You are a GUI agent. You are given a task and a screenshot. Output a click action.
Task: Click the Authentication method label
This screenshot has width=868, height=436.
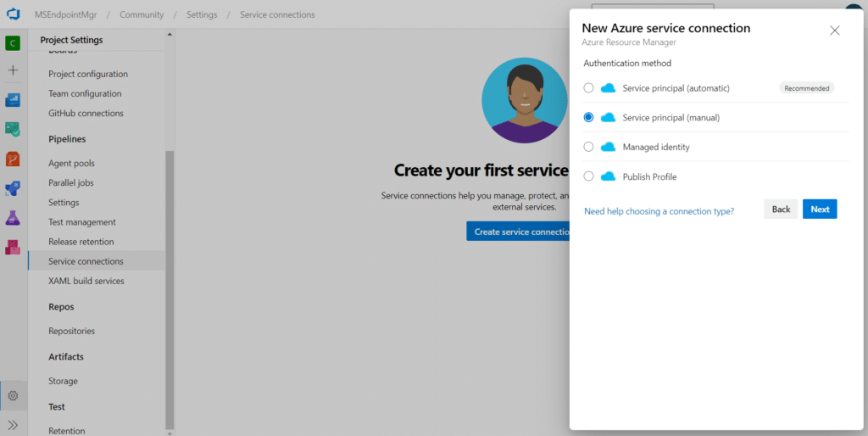[627, 63]
